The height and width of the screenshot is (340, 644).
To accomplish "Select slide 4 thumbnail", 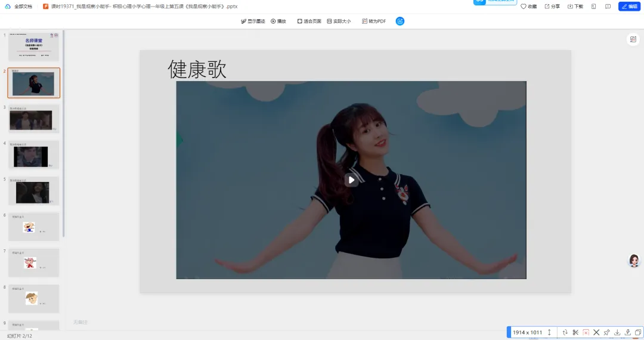I will tap(33, 155).
